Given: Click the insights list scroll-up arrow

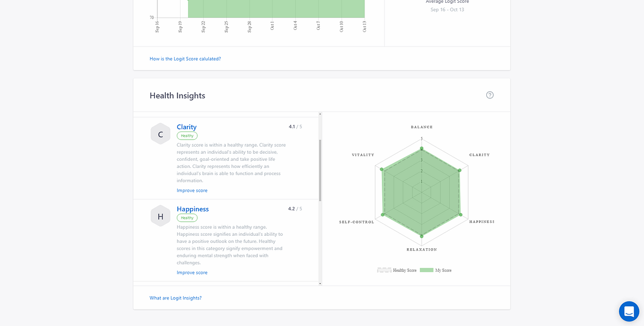Looking at the screenshot, I should point(320,114).
